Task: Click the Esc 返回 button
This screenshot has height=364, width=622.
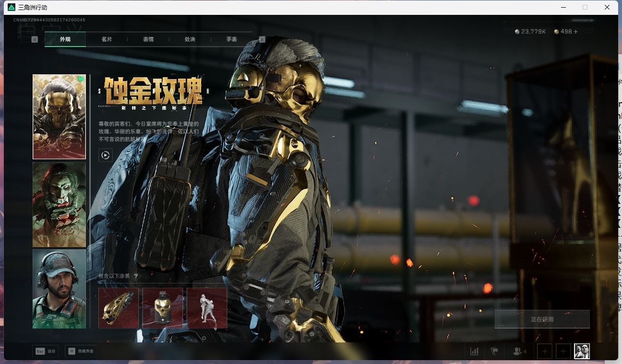Action: (46, 351)
